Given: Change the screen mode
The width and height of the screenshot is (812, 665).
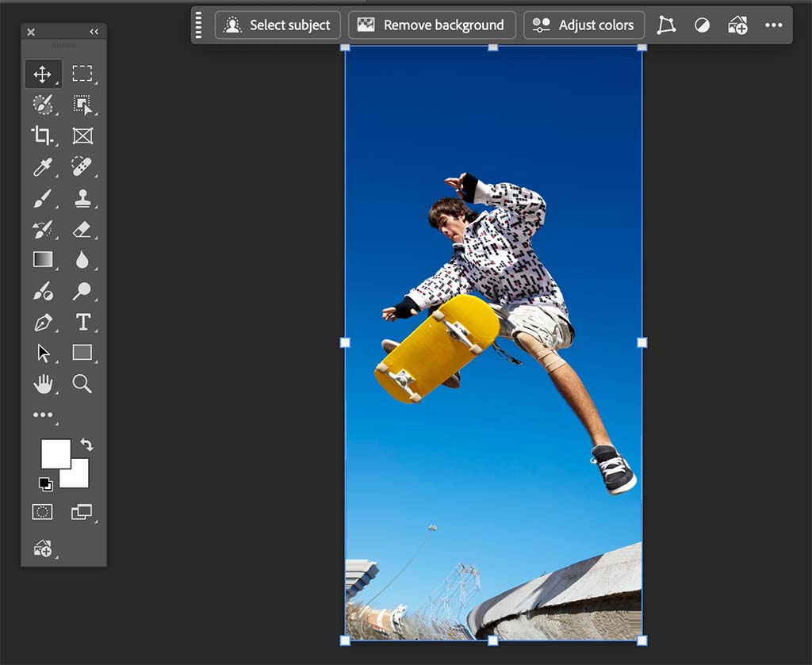Looking at the screenshot, I should click(82, 512).
